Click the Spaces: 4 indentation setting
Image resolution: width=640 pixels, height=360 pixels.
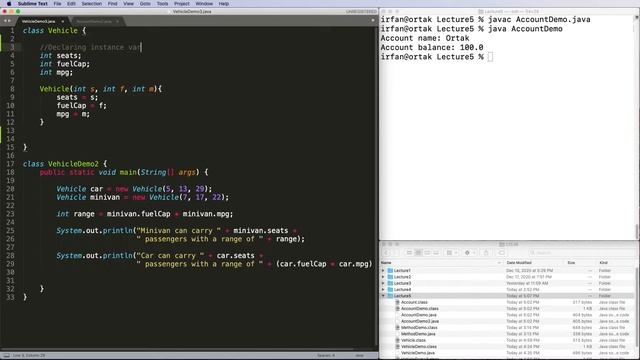(326, 356)
